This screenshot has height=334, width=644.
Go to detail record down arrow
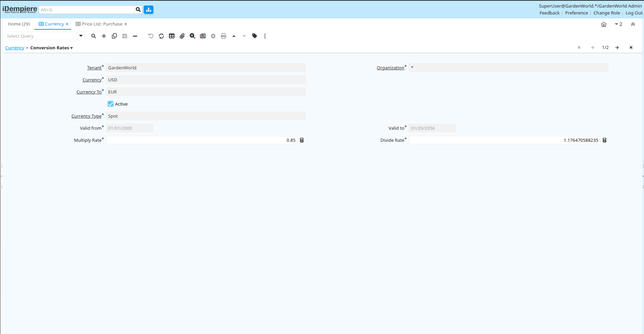(244, 36)
